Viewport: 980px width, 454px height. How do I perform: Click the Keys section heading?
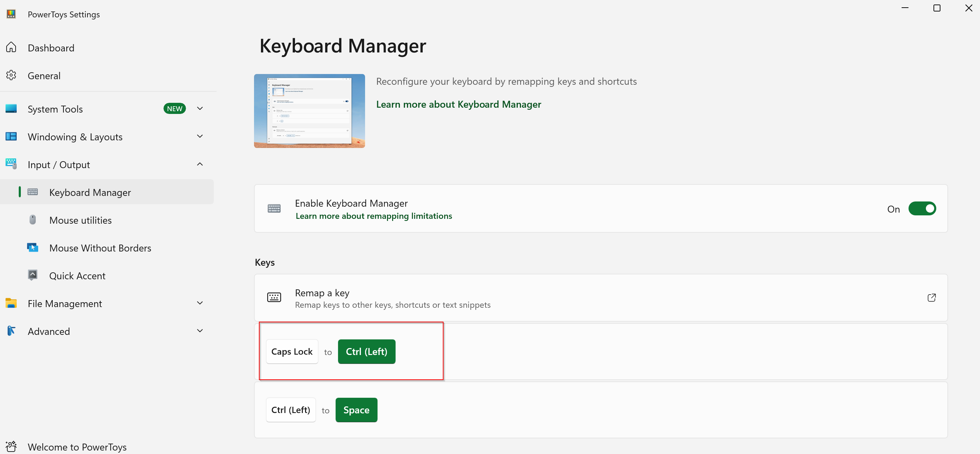tap(265, 262)
